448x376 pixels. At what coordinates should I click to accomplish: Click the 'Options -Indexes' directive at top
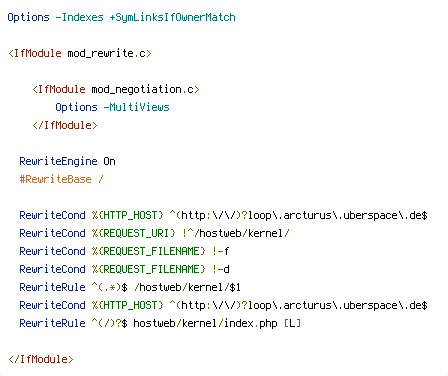click(55, 17)
